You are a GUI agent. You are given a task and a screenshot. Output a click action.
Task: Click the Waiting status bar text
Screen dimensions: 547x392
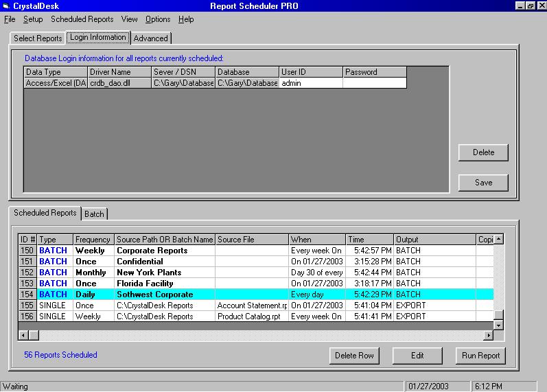(15, 387)
